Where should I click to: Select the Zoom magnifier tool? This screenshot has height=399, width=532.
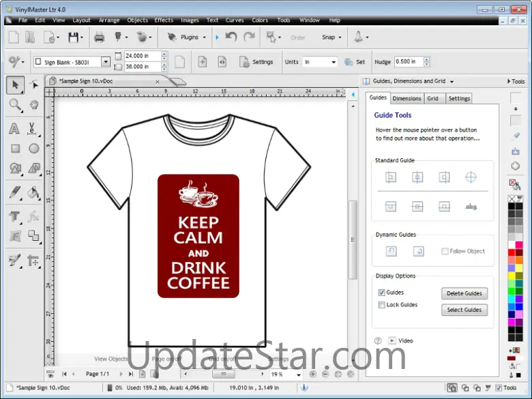(14, 105)
